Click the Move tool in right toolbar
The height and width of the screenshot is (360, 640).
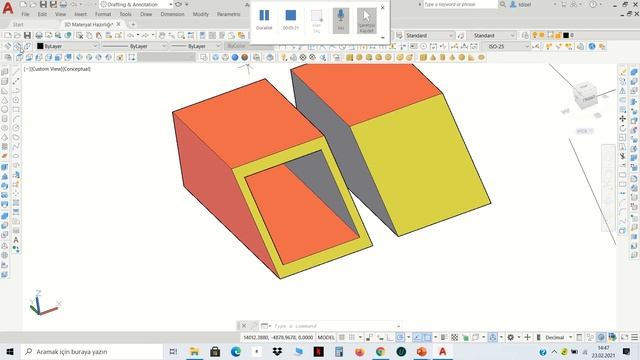(622, 119)
